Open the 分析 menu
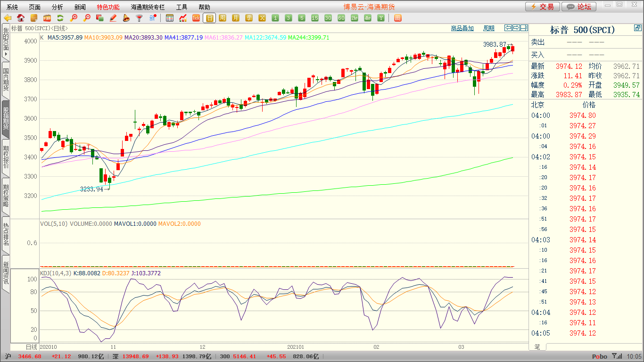The width and height of the screenshot is (644, 362). pyautogui.click(x=57, y=7)
